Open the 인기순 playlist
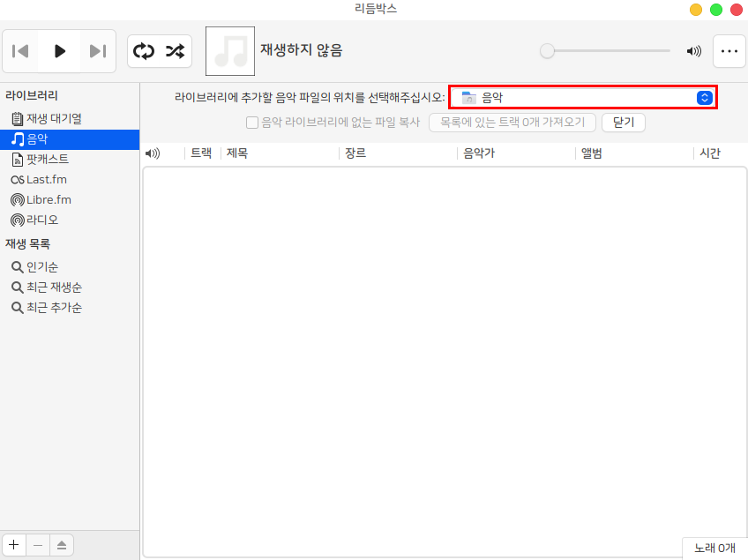Image resolution: width=748 pixels, height=560 pixels. tap(41, 266)
